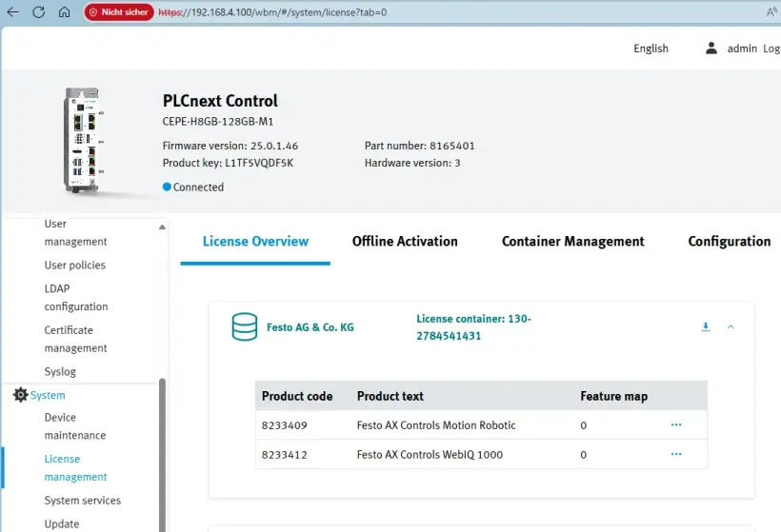The image size is (781, 532).
Task: Switch to the Configuration tab
Action: pos(730,242)
